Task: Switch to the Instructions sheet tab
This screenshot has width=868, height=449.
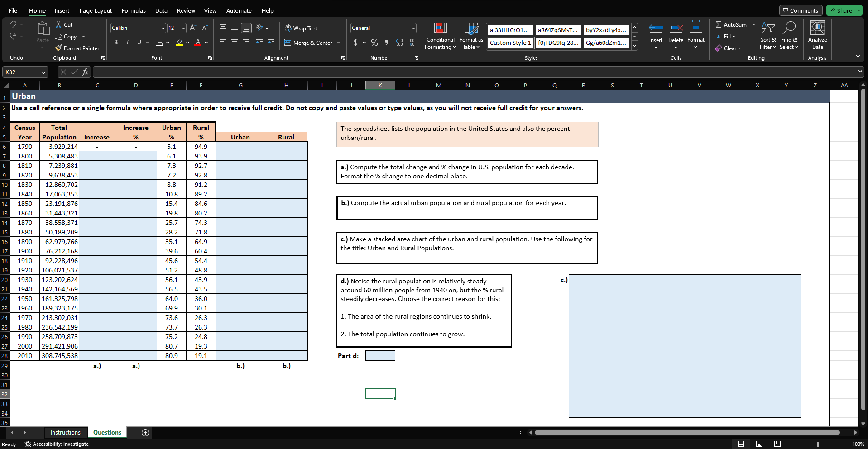Action: 65,433
